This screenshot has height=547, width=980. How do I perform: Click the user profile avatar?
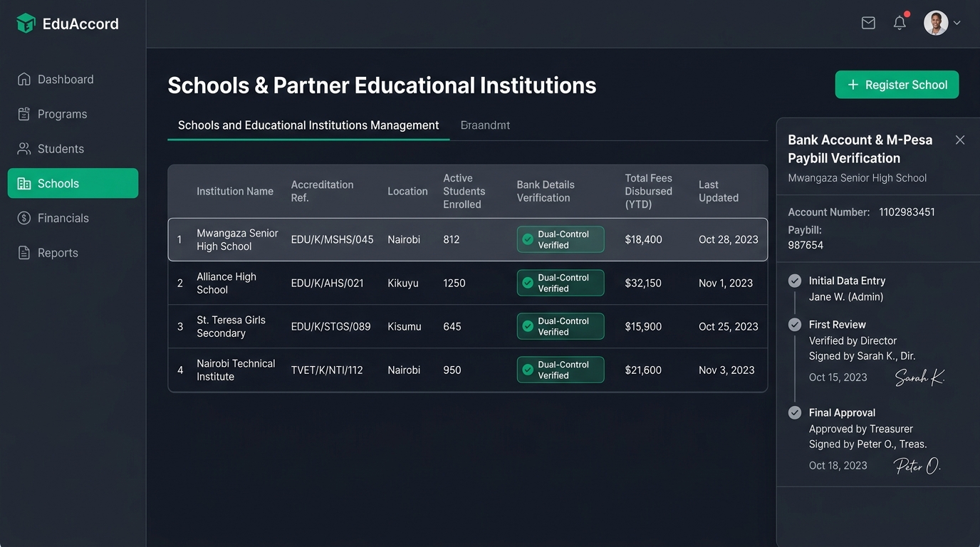936,23
